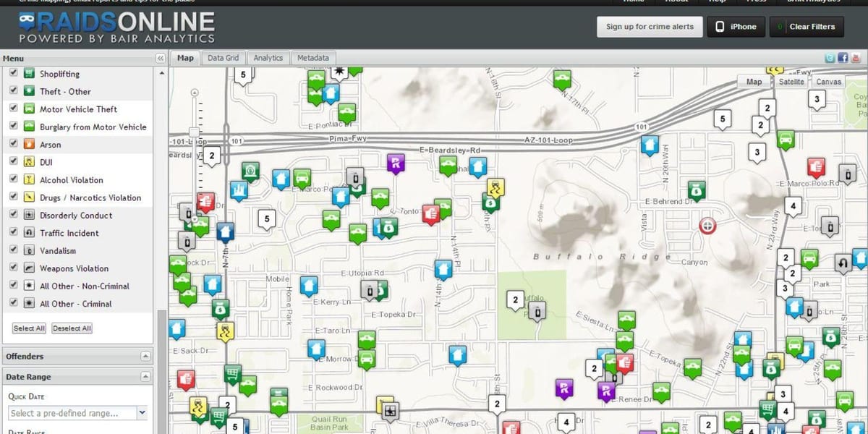868x434 pixels.
Task: Click the Arson category icon in the menu
Action: click(x=29, y=144)
